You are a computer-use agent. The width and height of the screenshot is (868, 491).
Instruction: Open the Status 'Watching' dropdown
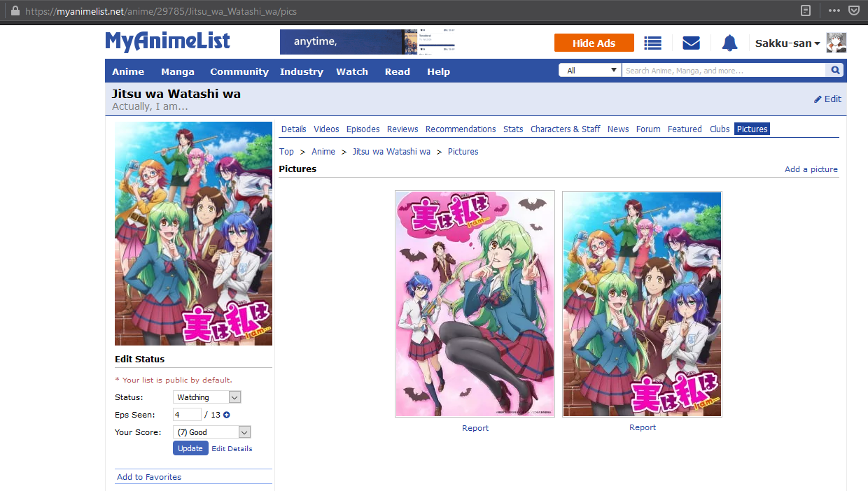click(x=207, y=397)
